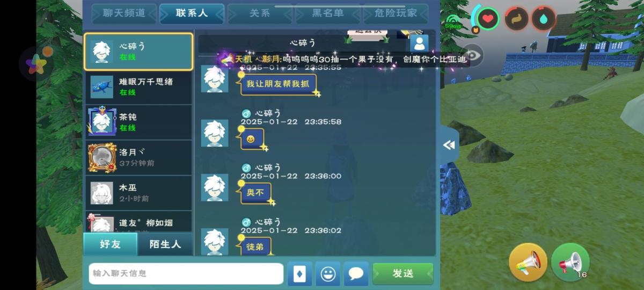Collapse the chat panel with double-arrow
The width and height of the screenshot is (644, 290).
(x=449, y=145)
